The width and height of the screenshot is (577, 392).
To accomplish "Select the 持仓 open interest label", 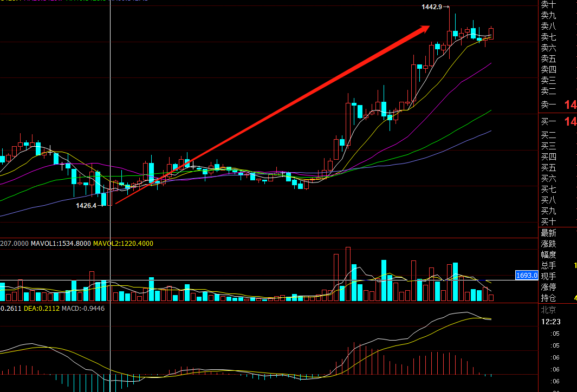I will pyautogui.click(x=549, y=298).
